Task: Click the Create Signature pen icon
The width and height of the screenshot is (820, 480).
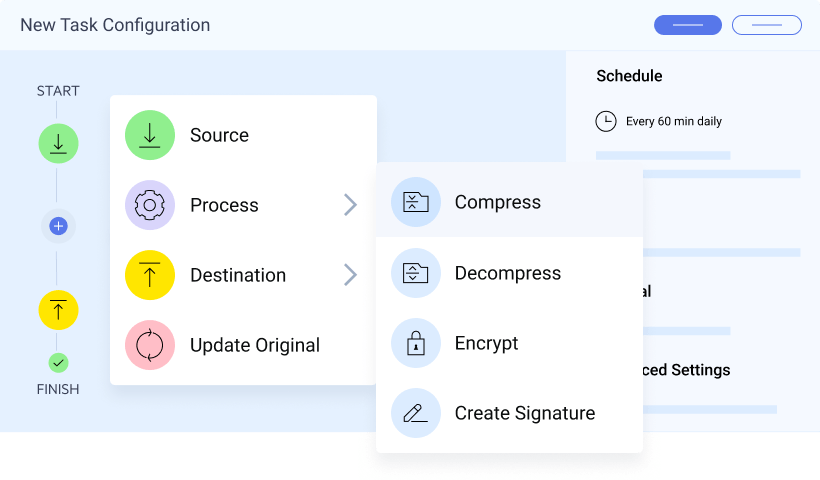Action: pos(415,413)
